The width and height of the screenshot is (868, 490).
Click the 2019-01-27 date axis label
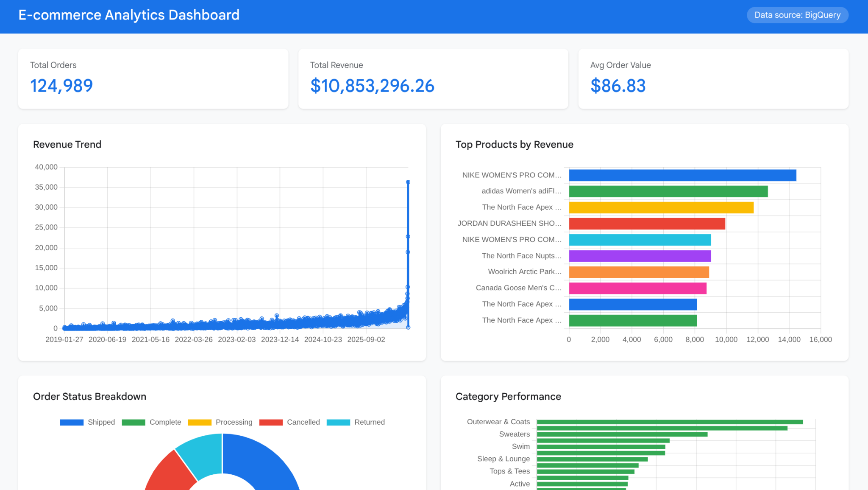64,339
